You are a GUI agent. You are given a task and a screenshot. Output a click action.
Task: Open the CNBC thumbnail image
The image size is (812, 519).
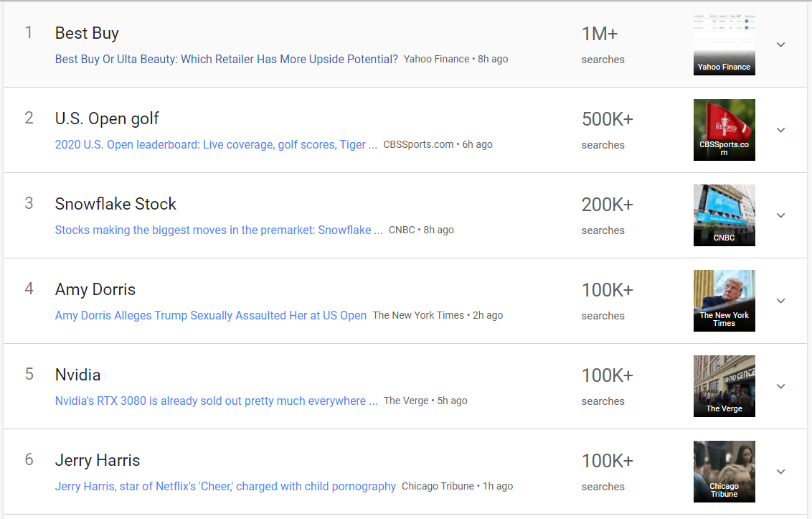[724, 215]
